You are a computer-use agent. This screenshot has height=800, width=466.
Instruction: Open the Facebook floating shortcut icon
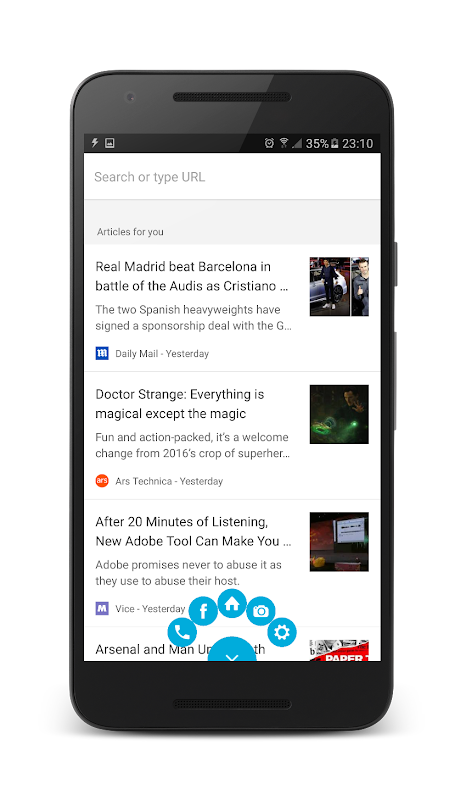203,611
